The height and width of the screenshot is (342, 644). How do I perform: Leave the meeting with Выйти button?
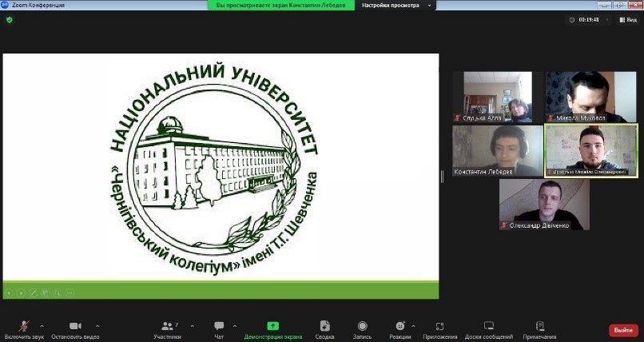623,330
